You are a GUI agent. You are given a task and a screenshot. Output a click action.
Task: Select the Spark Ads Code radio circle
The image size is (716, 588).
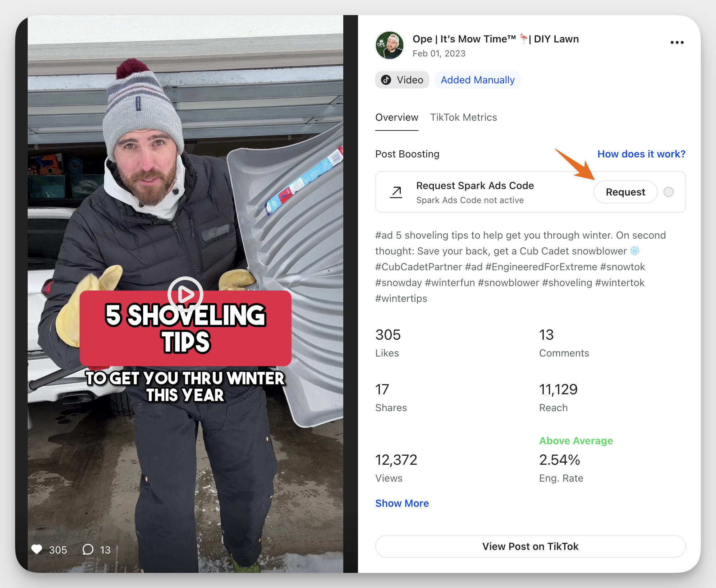pyautogui.click(x=669, y=192)
